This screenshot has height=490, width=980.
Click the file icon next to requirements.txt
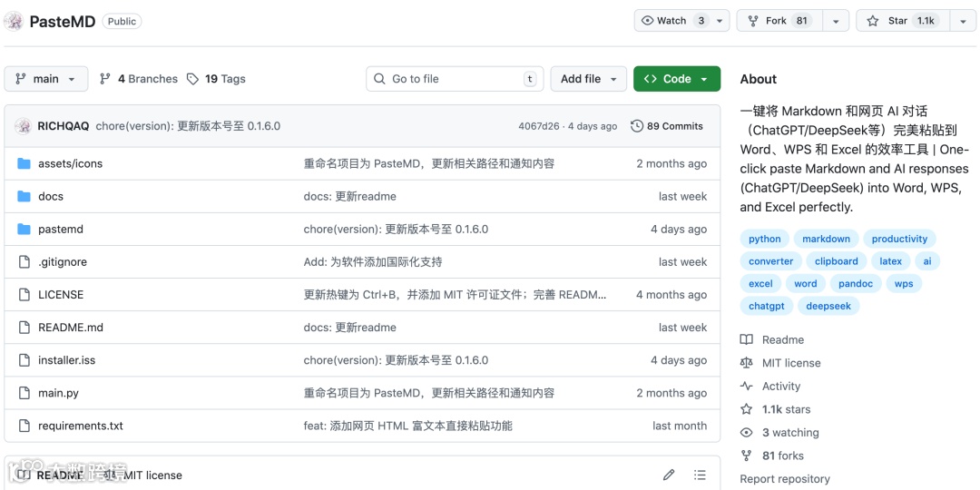[24, 426]
